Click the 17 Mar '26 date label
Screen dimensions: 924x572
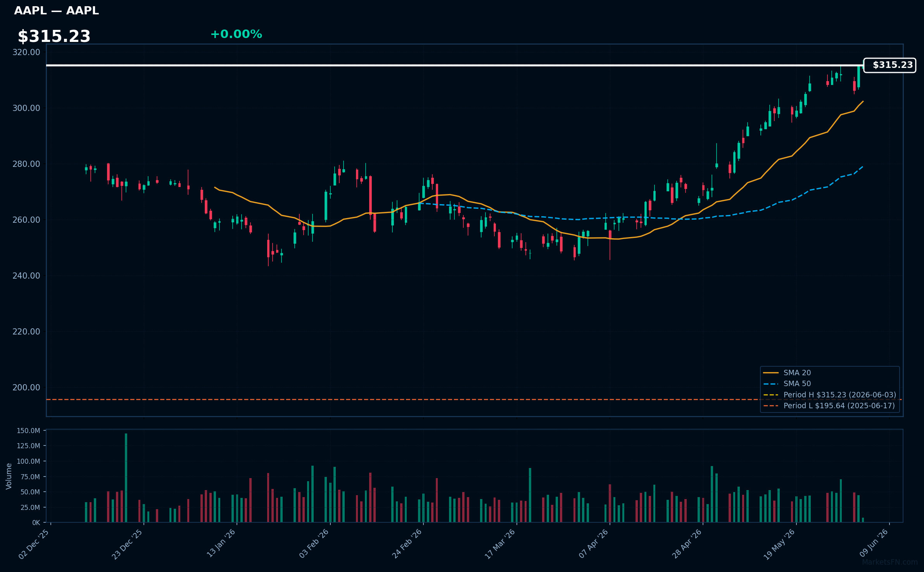(x=500, y=544)
